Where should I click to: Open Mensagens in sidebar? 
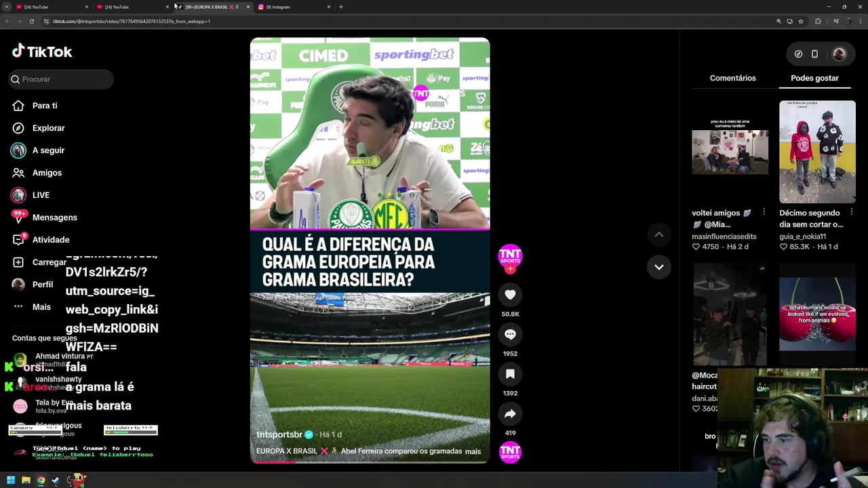click(54, 218)
